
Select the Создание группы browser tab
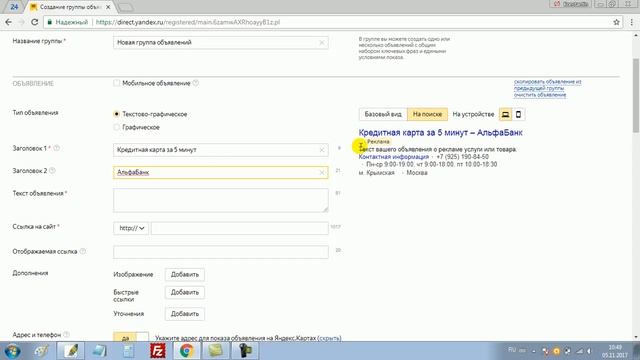click(70, 7)
